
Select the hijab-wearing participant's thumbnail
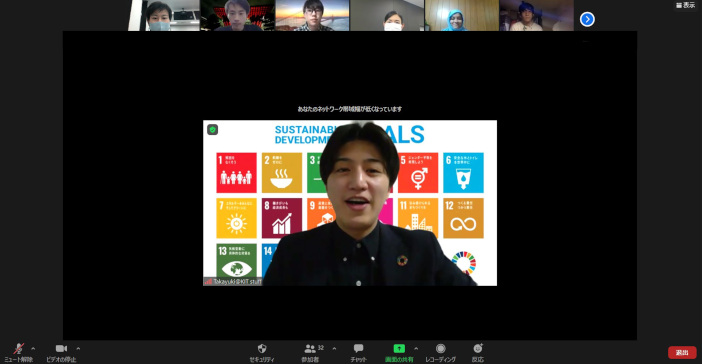(x=461, y=15)
